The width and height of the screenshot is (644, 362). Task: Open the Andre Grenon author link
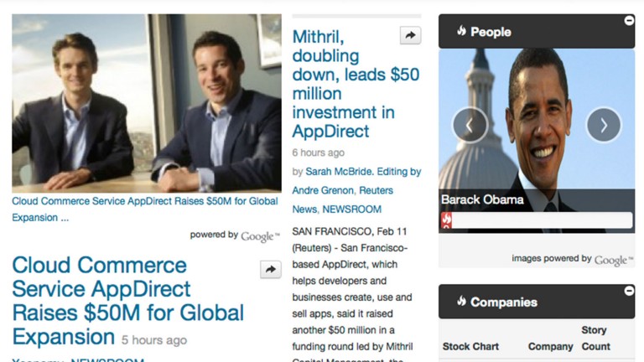(323, 190)
